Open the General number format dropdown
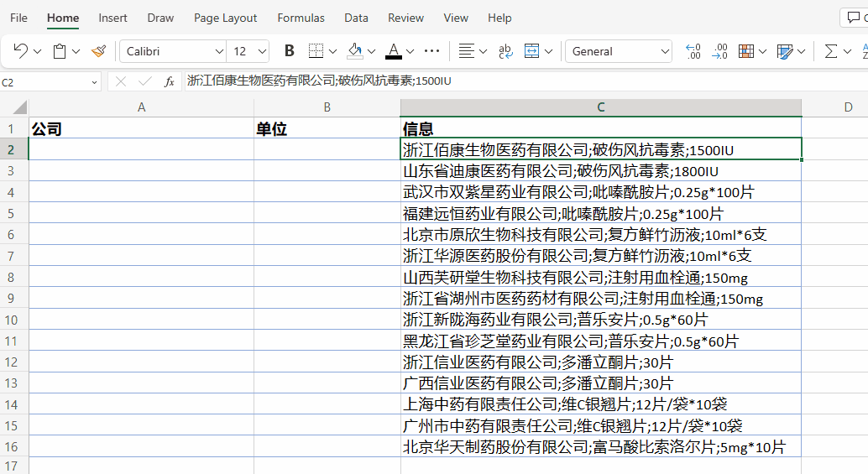The image size is (868, 474). 619,51
